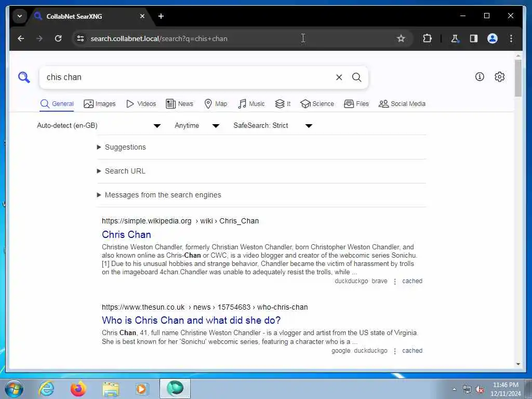
Task: Open the About info icon
Action: [x=480, y=77]
